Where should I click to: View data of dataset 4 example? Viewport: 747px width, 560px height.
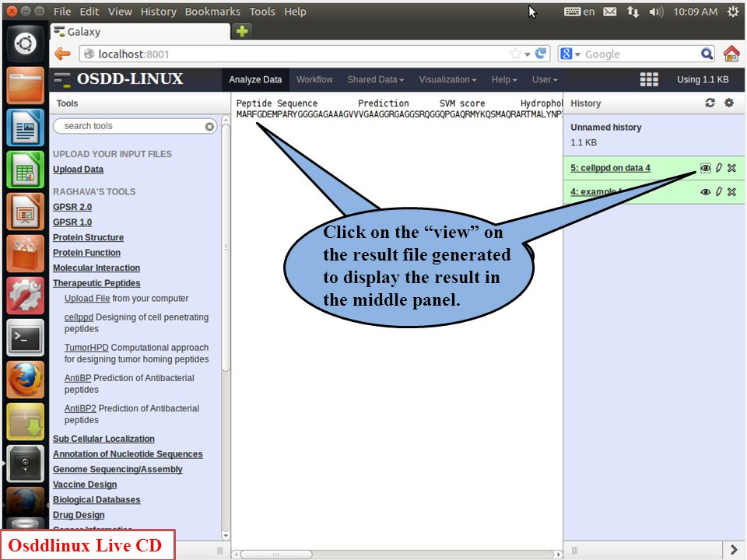click(706, 191)
